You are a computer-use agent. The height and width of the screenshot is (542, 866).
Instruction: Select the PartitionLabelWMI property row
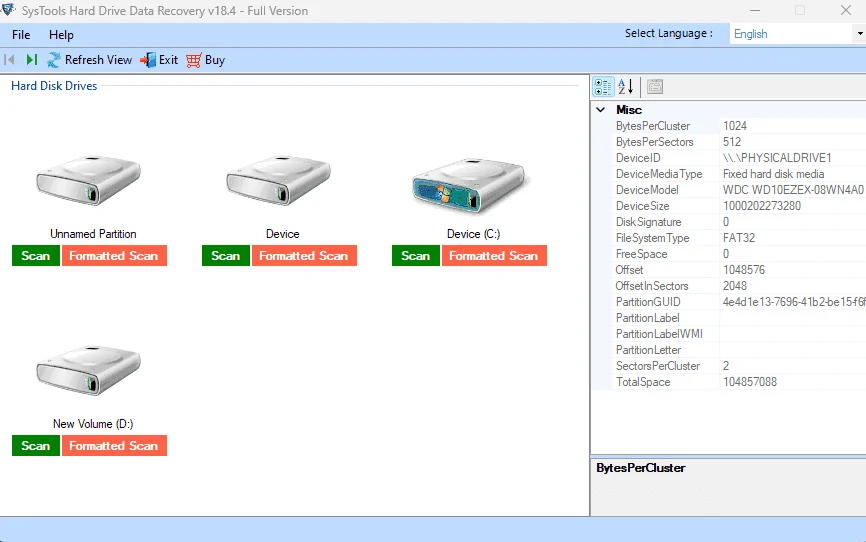click(x=738, y=334)
